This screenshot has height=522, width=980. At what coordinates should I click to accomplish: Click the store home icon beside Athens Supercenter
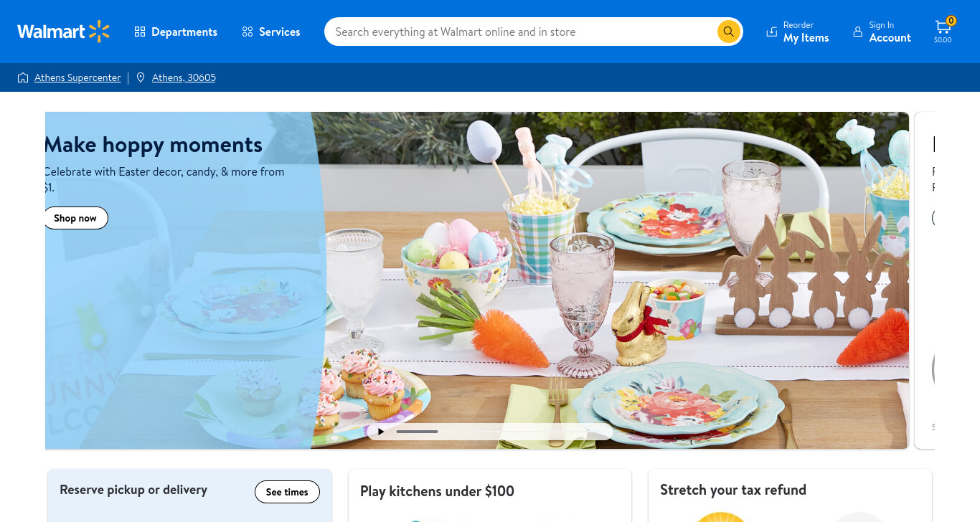23,77
